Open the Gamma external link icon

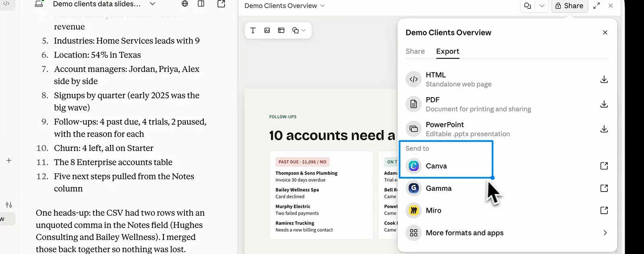click(604, 188)
